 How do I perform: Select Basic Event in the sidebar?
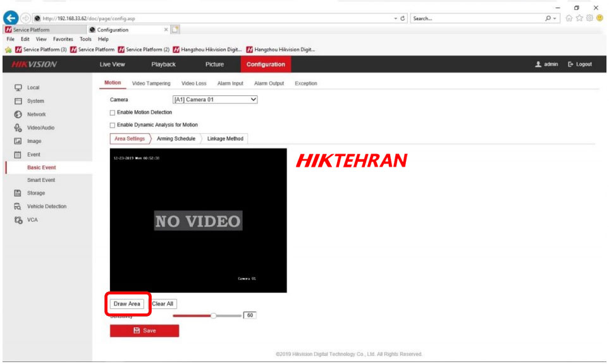42,167
